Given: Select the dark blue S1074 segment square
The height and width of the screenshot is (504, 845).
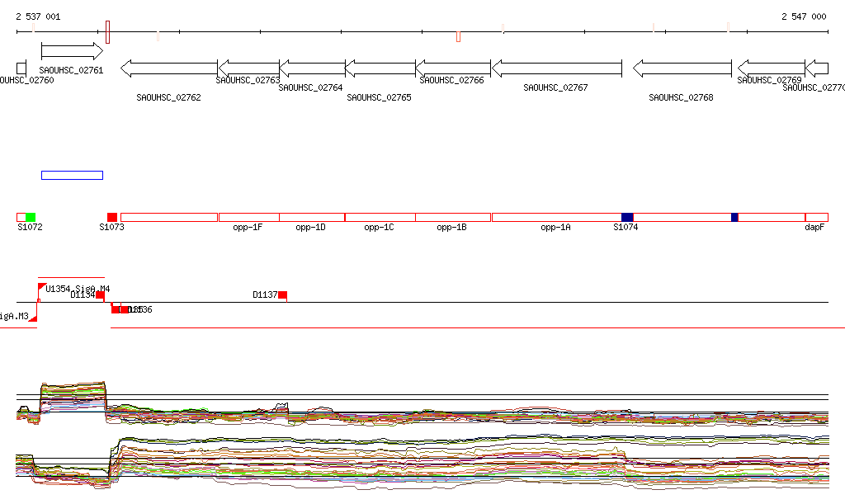Looking at the screenshot, I should (x=627, y=217).
